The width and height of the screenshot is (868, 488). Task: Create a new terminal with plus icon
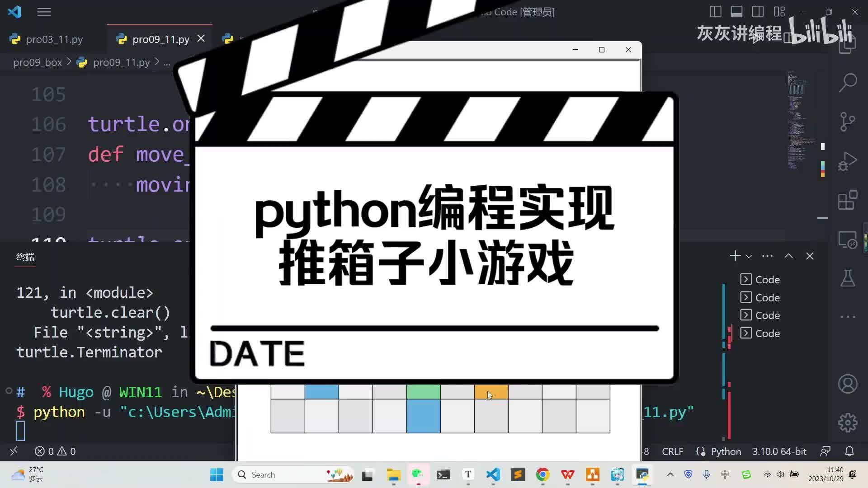coord(735,256)
